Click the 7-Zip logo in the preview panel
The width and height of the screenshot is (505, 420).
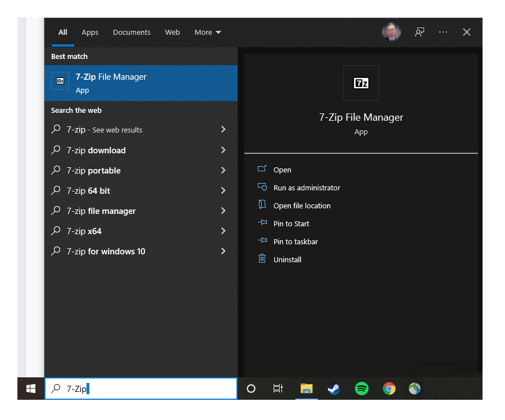click(361, 83)
